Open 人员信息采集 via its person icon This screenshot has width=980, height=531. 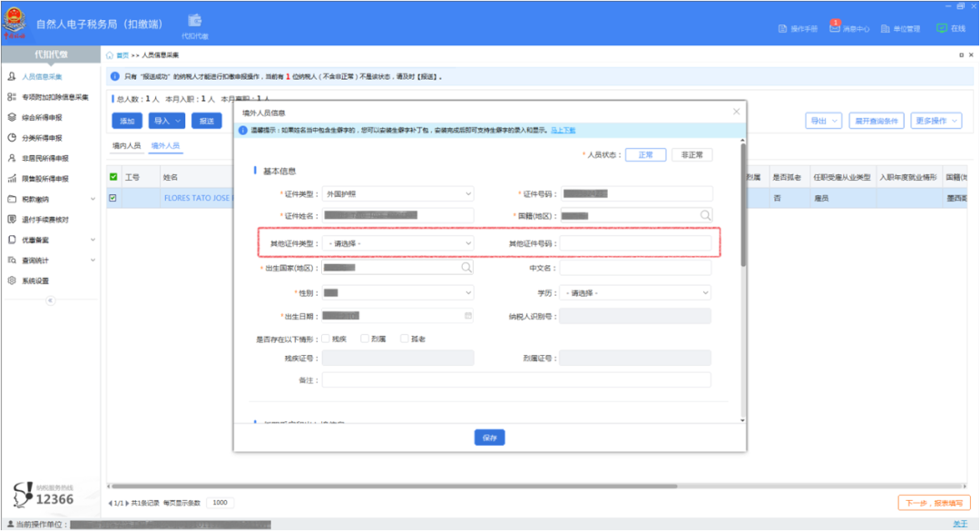[x=12, y=76]
